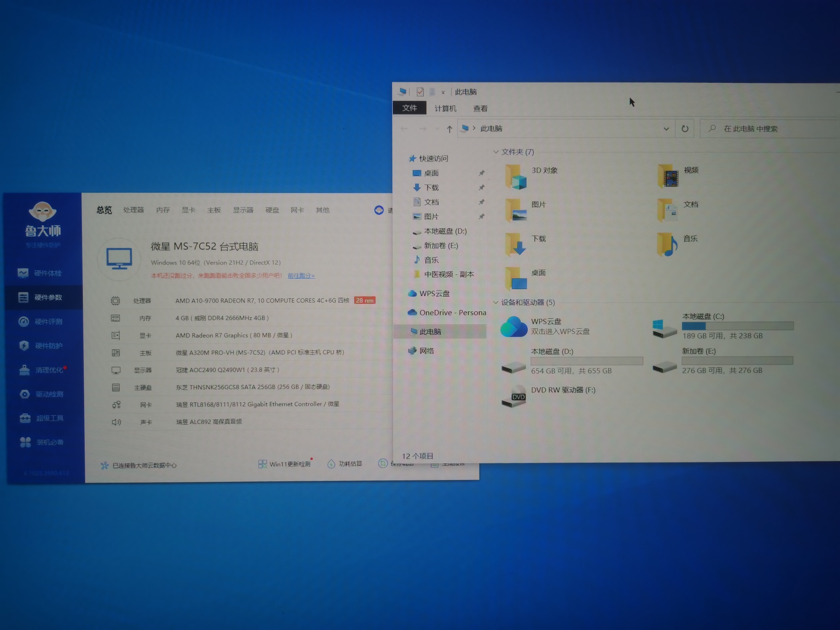Image resolution: width=840 pixels, height=630 pixels.
Task: Open 装机必备 in Lu Dashi sidebar
Action: 41,442
